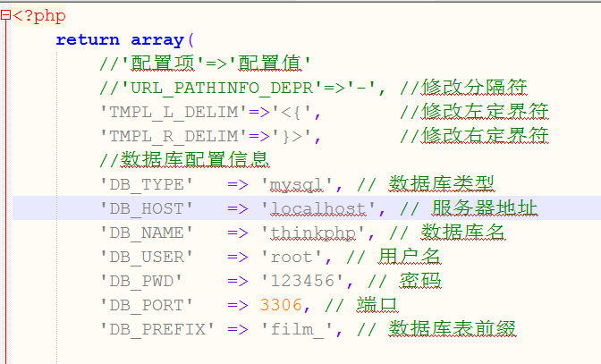This screenshot has width=601, height=364.
Task: Place cursor in 'localhost' value
Action: point(318,209)
